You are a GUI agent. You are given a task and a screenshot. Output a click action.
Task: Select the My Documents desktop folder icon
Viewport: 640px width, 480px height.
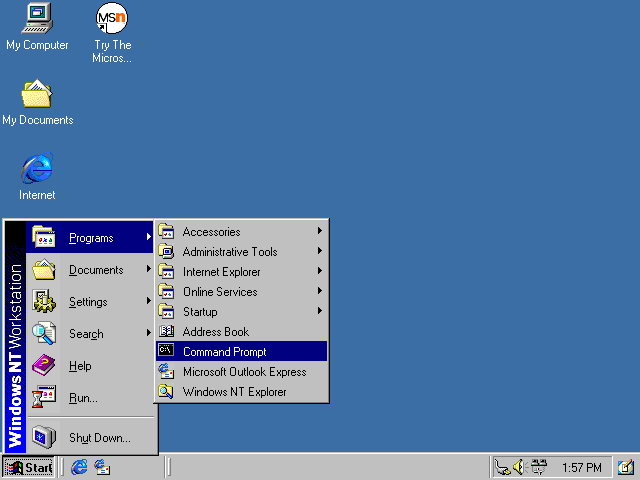[x=37, y=93]
